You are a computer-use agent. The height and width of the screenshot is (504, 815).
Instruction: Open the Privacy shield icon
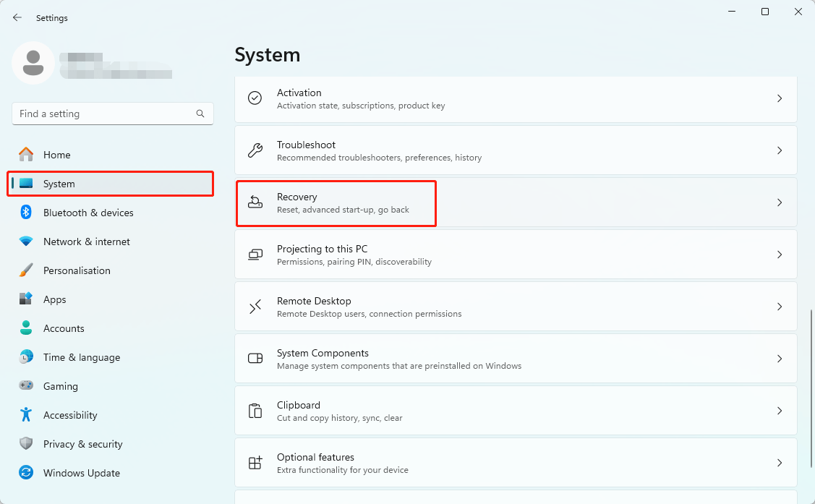coord(26,444)
